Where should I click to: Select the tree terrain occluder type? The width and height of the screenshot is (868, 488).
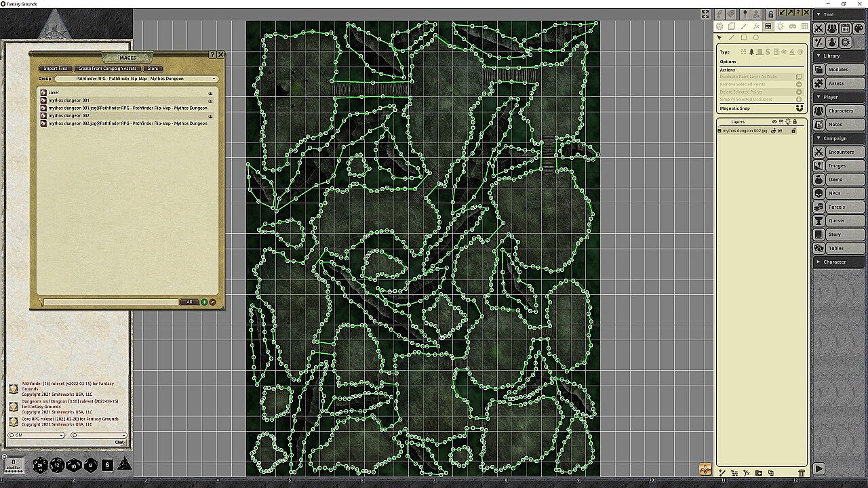click(751, 52)
